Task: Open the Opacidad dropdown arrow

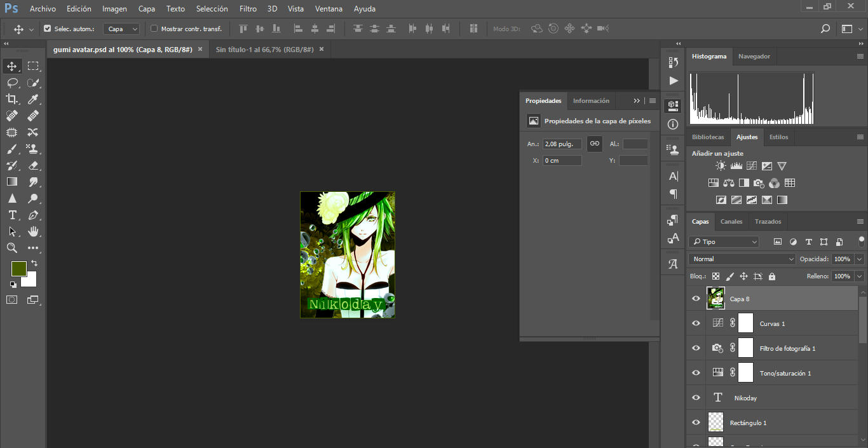Action: coord(860,259)
